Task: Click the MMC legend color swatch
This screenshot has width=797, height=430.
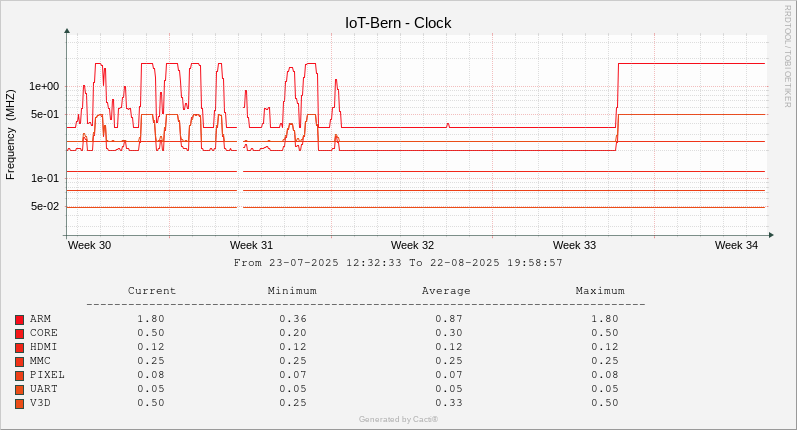Action: click(19, 362)
